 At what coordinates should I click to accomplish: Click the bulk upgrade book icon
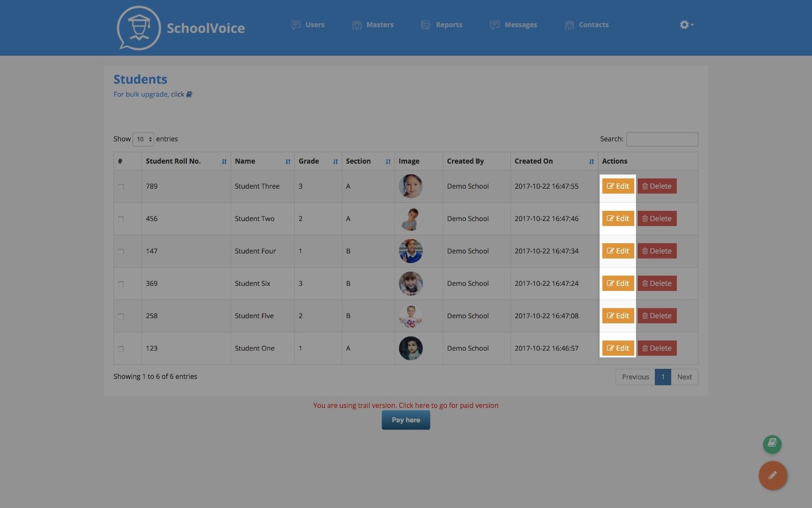coord(189,94)
